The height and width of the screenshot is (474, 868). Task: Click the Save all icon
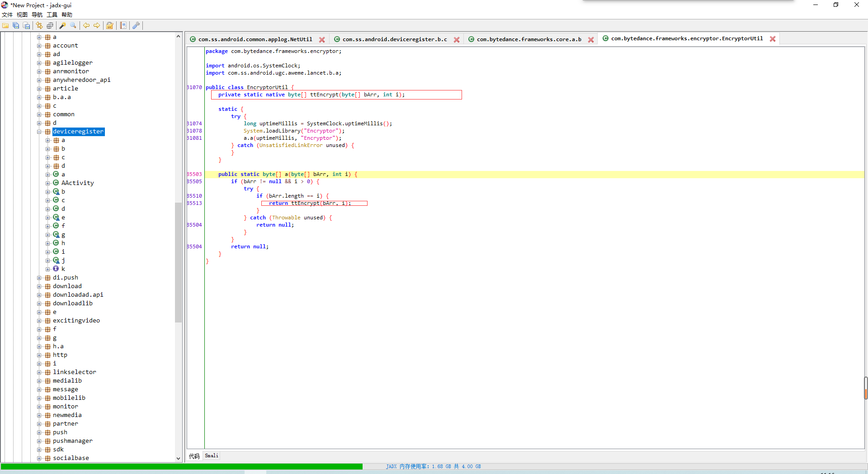[16, 26]
